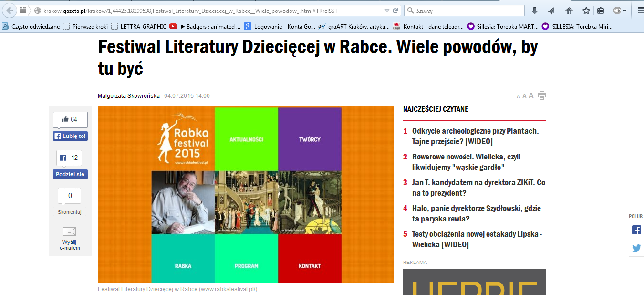Set medium article font size A
Screen dimensions: 644x295
(x=524, y=96)
